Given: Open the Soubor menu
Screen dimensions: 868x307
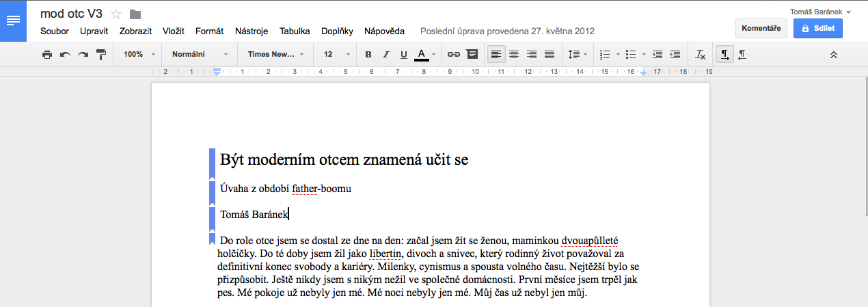Looking at the screenshot, I should tap(55, 31).
